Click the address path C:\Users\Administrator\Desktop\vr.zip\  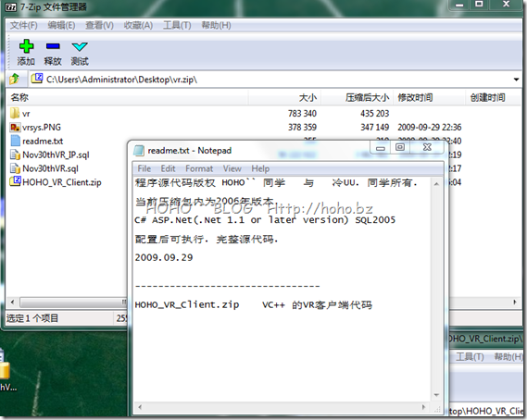tap(121, 80)
